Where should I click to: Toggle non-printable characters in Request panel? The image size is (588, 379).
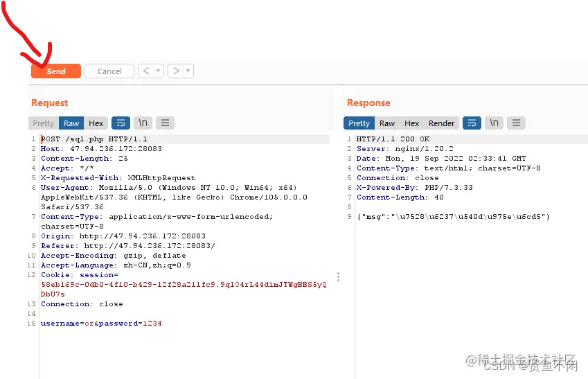(x=143, y=123)
